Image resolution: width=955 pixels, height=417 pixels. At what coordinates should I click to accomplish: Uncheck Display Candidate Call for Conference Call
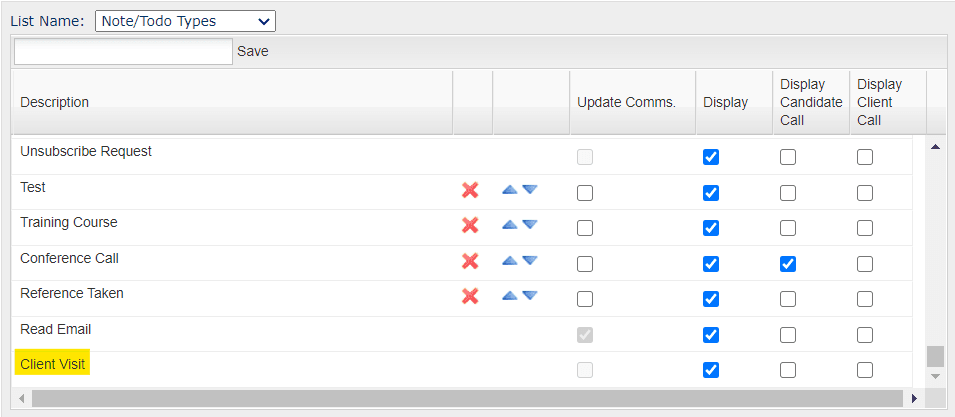click(788, 264)
